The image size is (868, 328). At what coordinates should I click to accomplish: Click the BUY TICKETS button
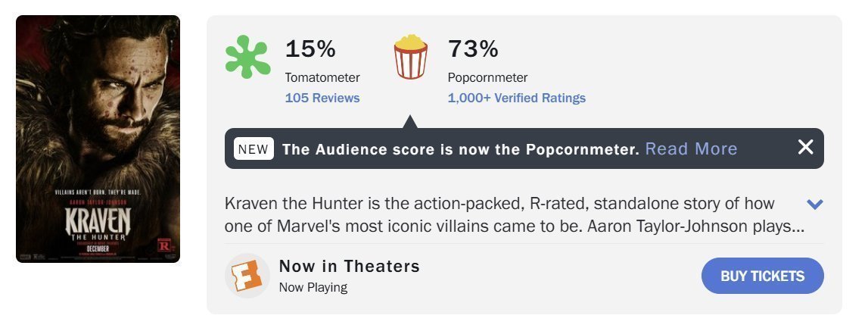point(762,276)
